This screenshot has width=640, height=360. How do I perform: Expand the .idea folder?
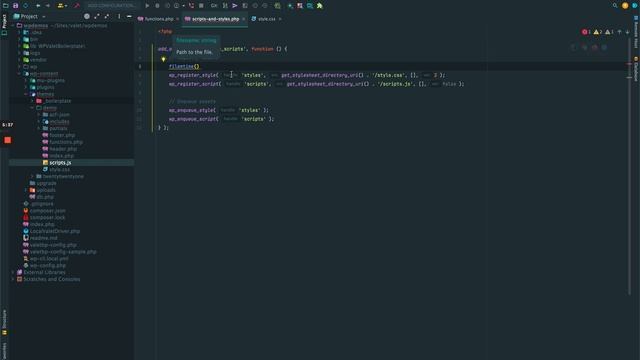(x=19, y=32)
